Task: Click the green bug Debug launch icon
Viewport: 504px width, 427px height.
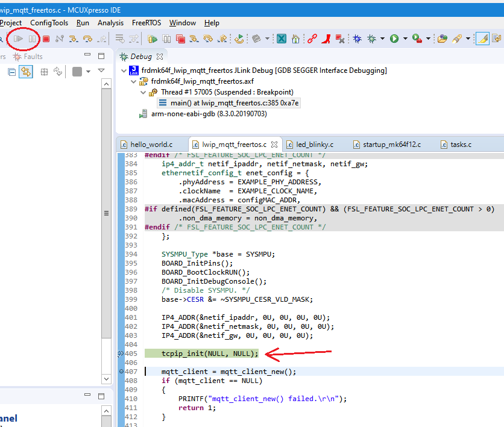Action: (x=371, y=39)
